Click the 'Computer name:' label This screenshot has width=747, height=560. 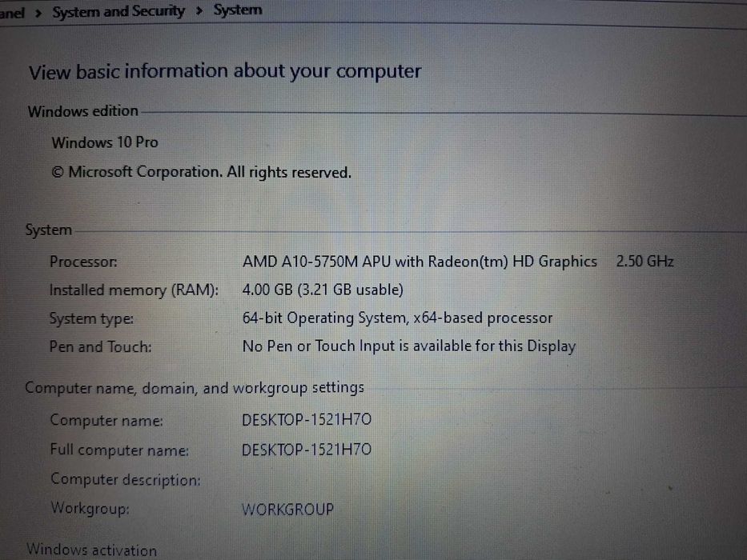coord(106,421)
